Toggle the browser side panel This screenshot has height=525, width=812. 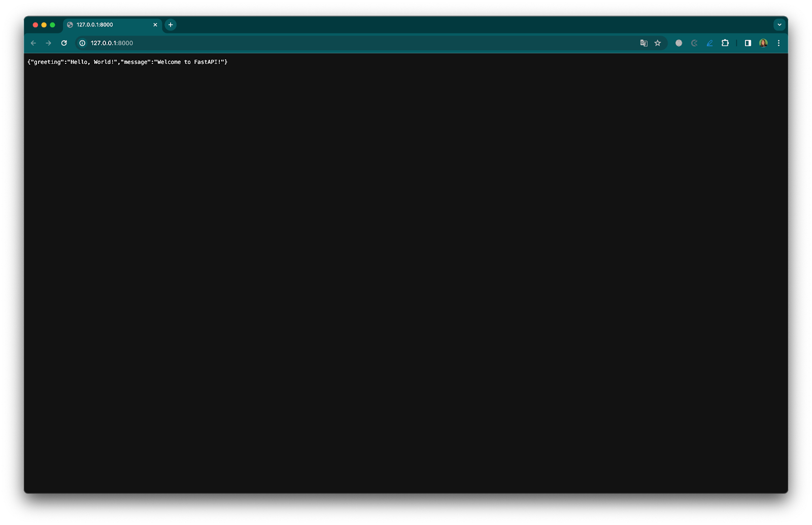(x=748, y=43)
